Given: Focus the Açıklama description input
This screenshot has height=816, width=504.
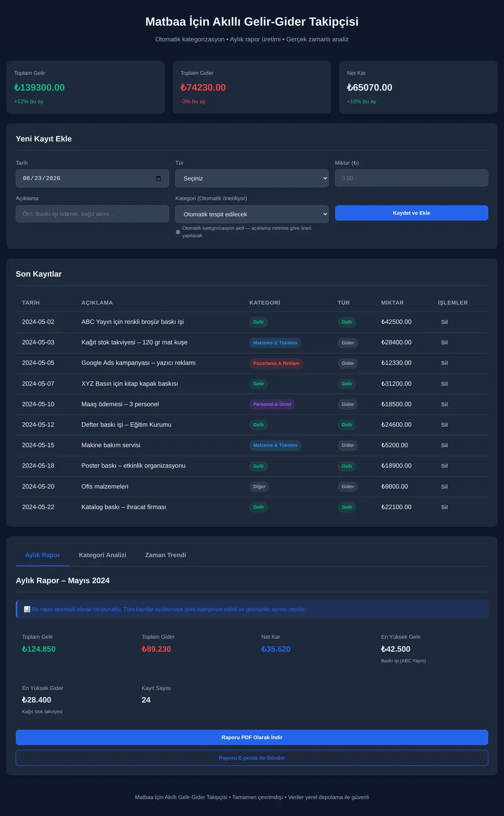Looking at the screenshot, I should point(92,214).
